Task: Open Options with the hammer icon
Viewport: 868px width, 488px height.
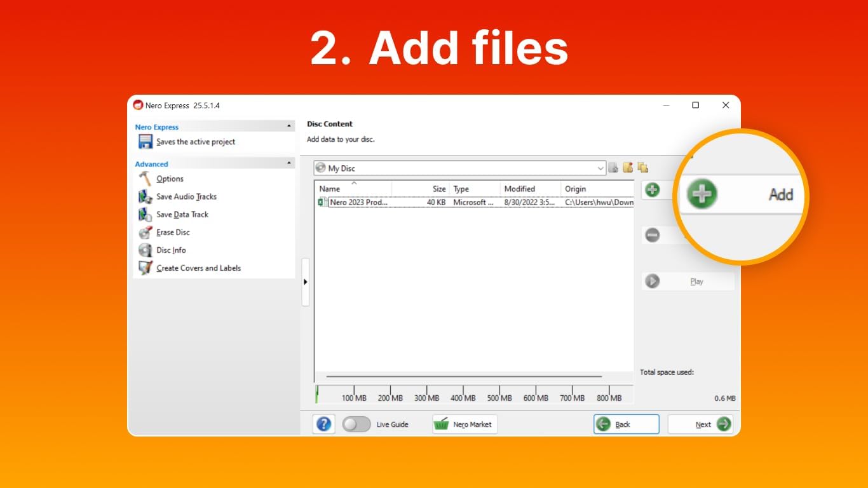Action: click(x=146, y=179)
